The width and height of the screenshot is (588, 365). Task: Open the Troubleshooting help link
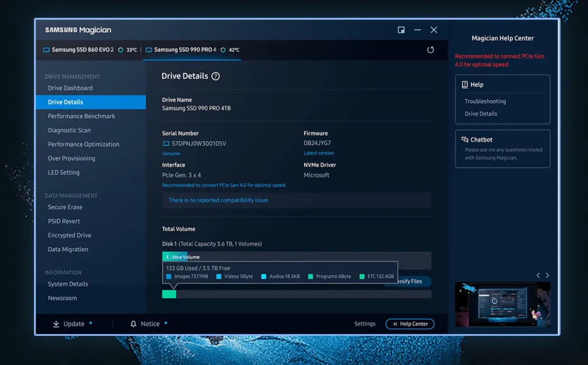(x=485, y=101)
